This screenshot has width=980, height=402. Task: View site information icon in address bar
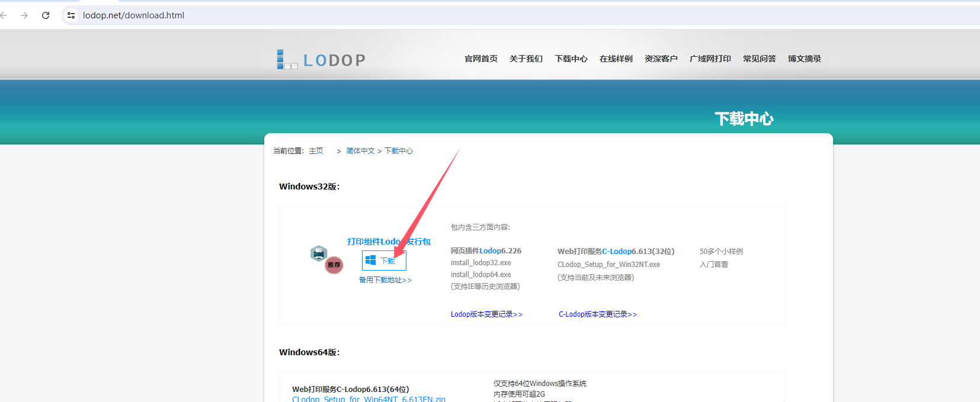[71, 15]
